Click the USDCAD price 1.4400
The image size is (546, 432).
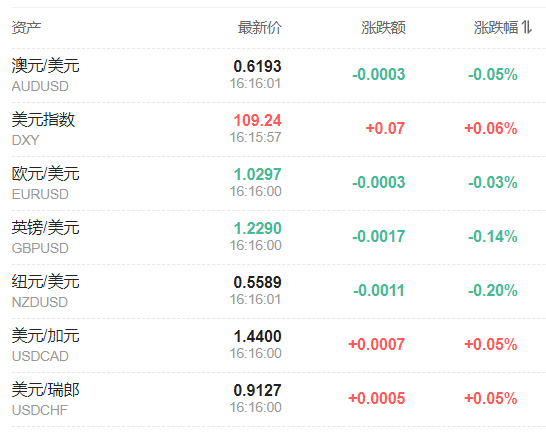point(257,336)
